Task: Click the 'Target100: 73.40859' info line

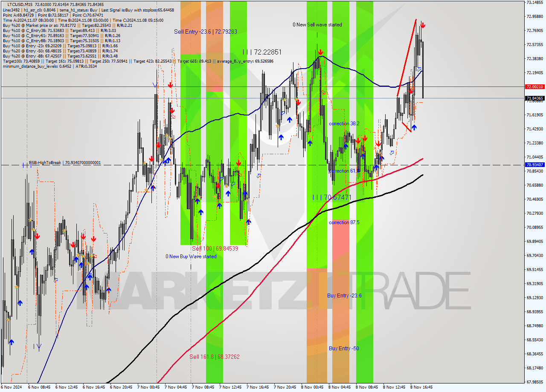Action: [x=138, y=61]
